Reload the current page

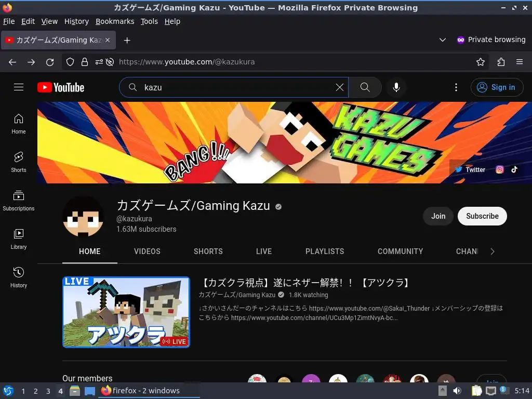(x=50, y=62)
